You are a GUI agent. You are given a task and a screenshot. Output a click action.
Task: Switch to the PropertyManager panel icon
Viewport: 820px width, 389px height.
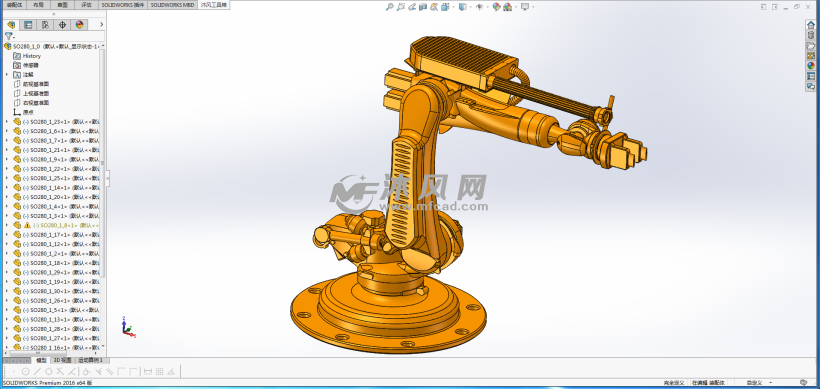[28, 25]
